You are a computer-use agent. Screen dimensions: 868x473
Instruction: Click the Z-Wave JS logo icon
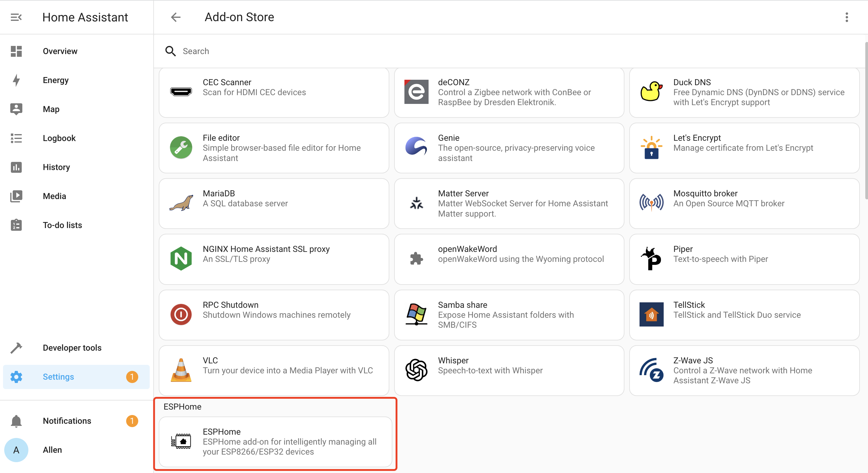[x=651, y=370]
